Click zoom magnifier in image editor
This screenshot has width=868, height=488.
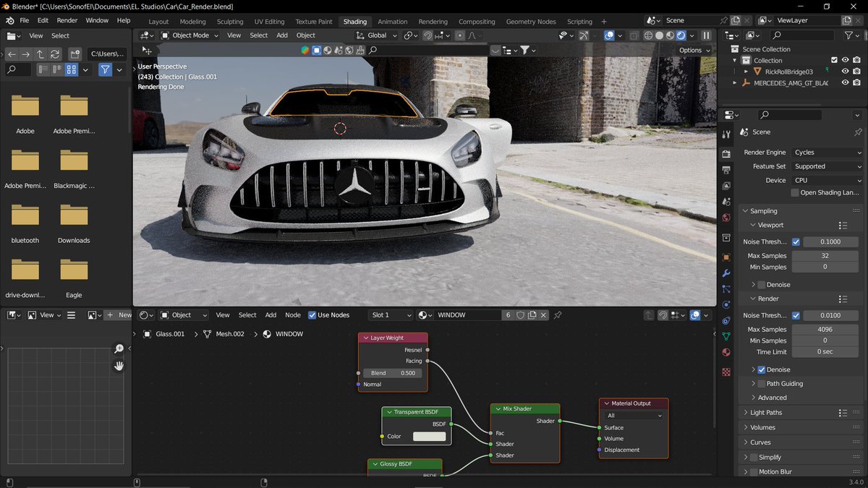click(x=119, y=349)
